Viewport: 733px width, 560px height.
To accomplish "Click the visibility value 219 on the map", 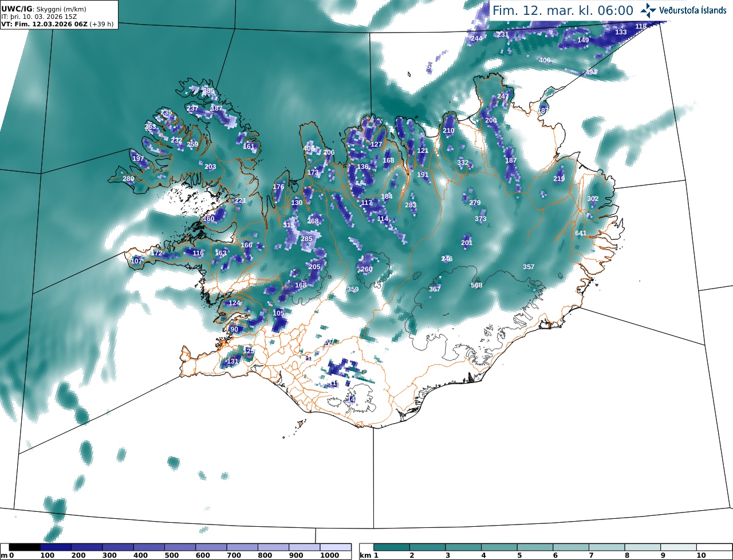I will pos(559,179).
